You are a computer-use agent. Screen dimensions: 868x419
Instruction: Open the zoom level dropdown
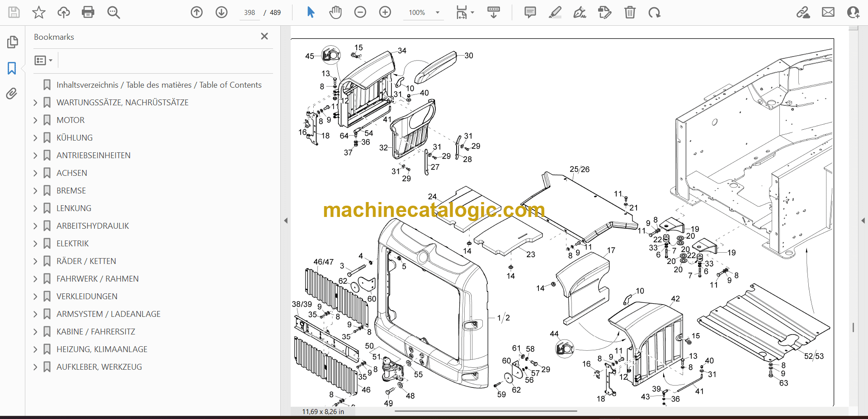coord(437,13)
